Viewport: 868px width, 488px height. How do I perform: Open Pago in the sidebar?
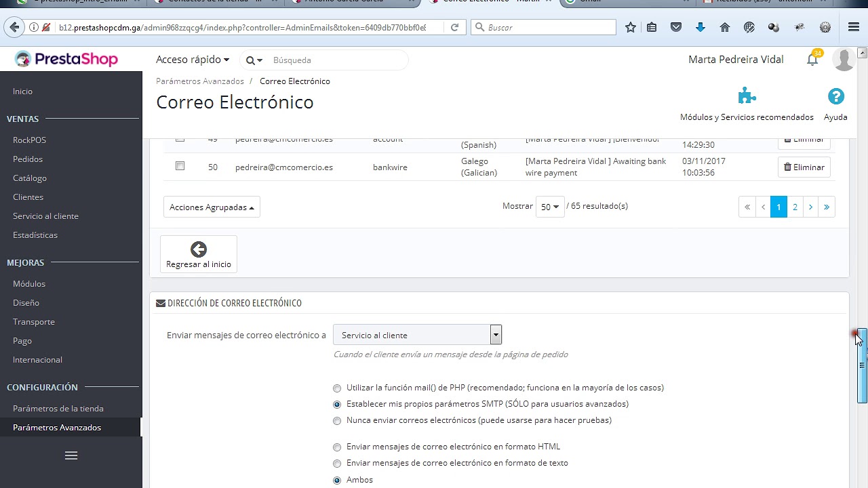click(x=22, y=341)
